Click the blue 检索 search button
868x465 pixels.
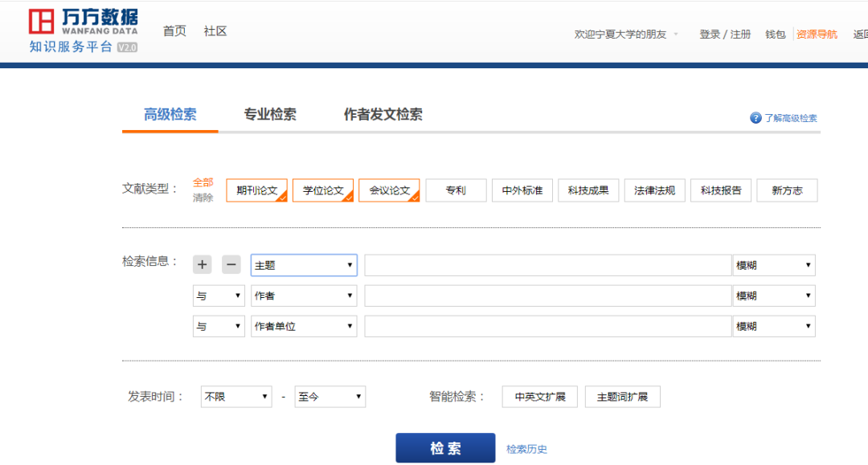(x=445, y=447)
